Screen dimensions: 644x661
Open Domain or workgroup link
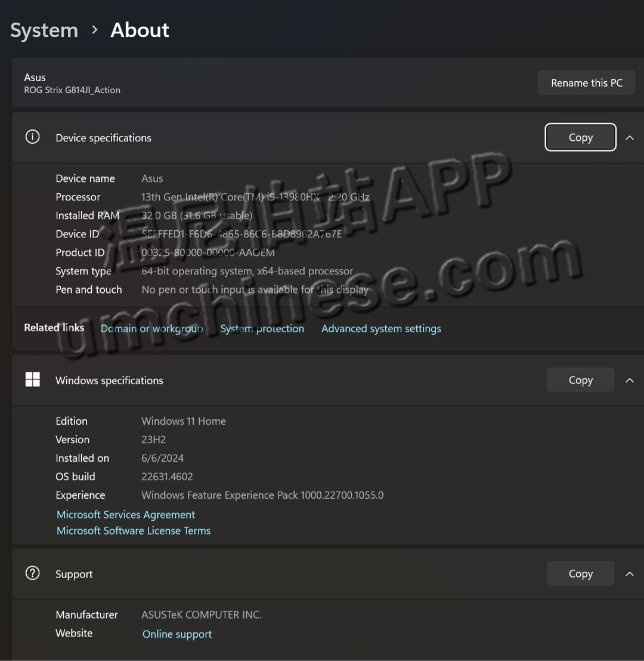[151, 329]
